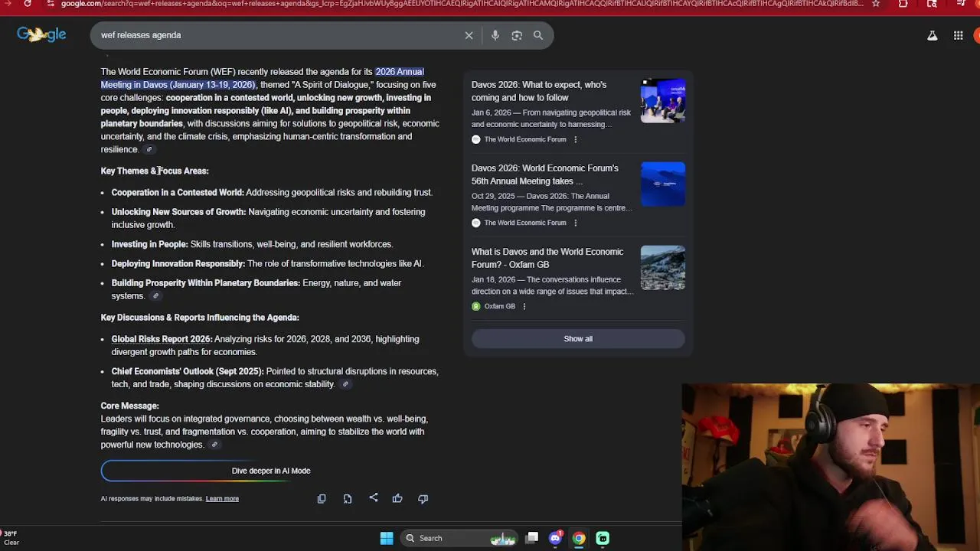
Task: Open the green app icon on the taskbar
Action: (x=603, y=538)
